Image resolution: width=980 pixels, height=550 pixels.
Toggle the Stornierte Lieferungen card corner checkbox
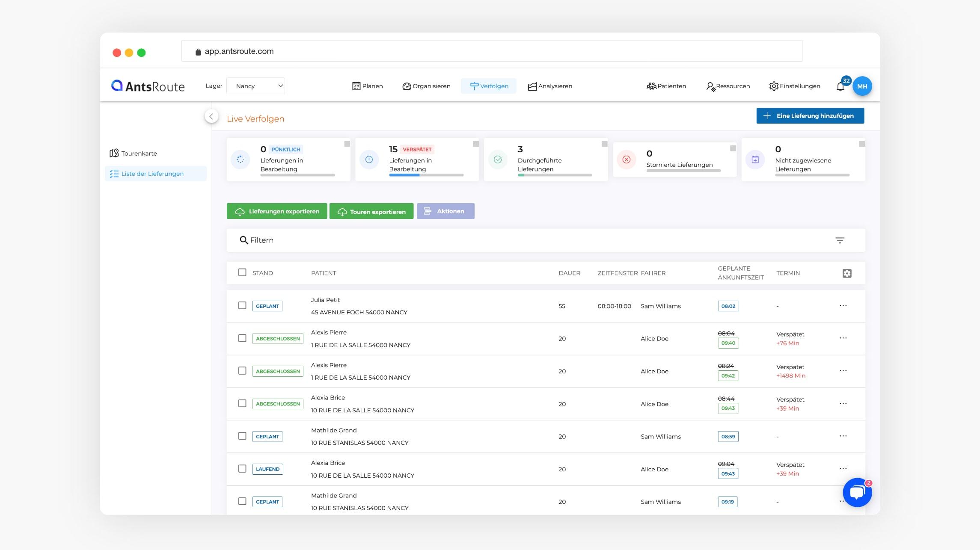(x=733, y=148)
